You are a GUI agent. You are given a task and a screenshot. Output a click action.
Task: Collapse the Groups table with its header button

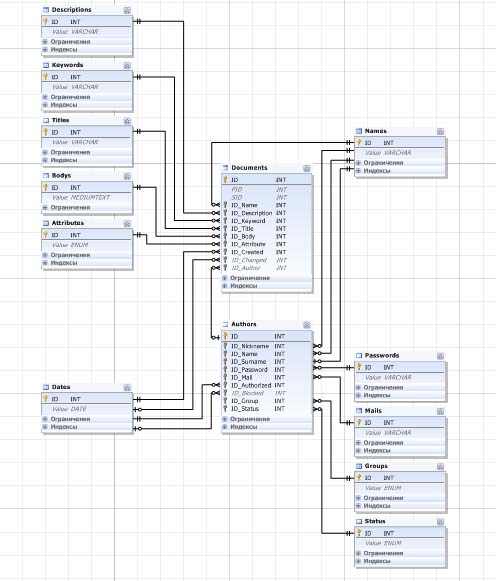440,467
